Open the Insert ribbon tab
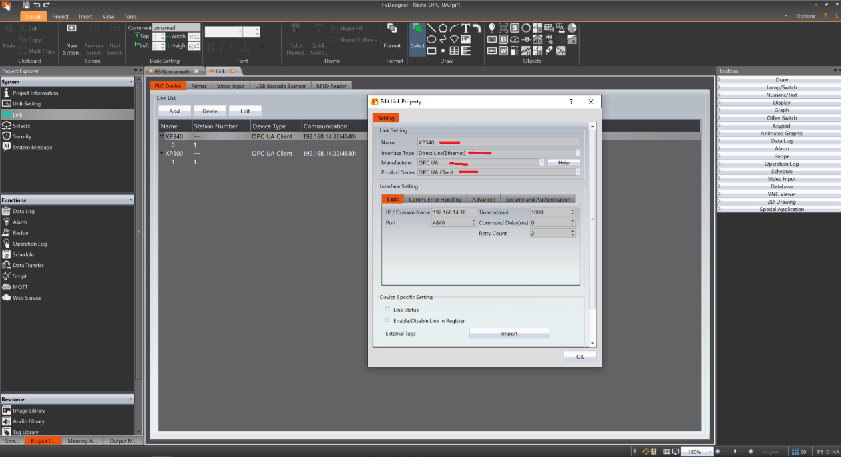Viewport: 868px width, 472px height. (85, 16)
